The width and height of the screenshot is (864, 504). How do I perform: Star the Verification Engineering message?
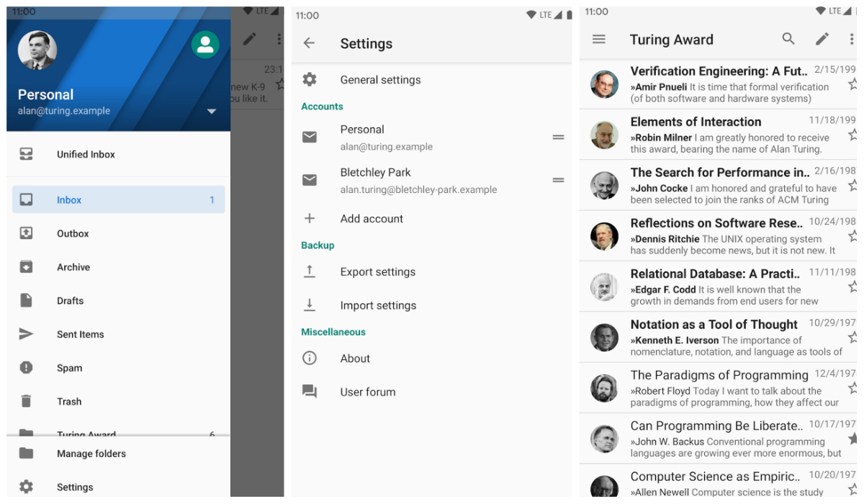point(853,84)
